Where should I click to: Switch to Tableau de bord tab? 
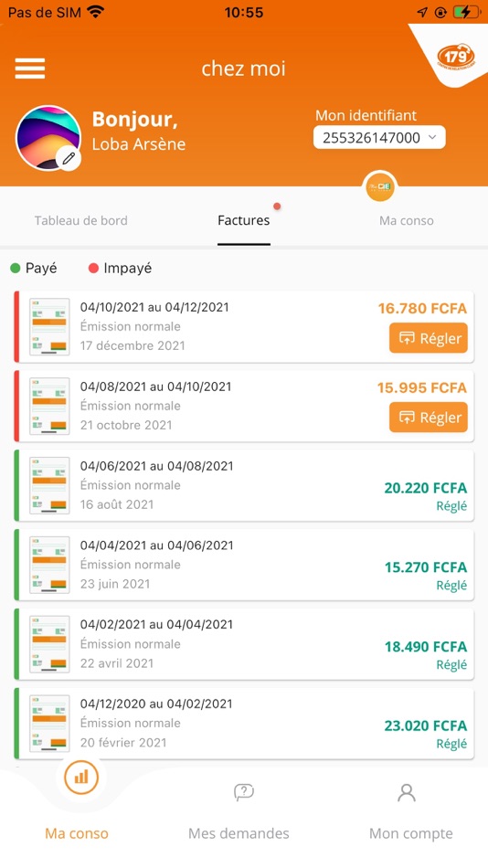80,220
